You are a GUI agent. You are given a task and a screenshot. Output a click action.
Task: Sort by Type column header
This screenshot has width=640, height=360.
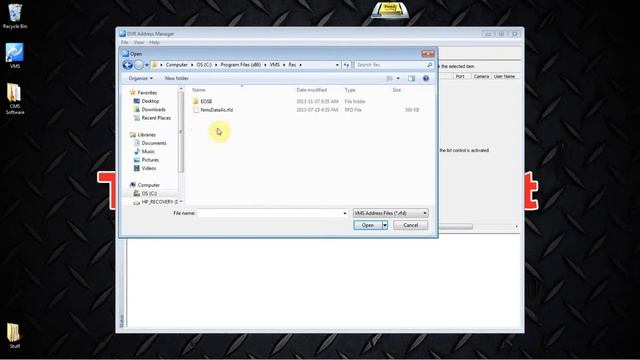click(350, 90)
